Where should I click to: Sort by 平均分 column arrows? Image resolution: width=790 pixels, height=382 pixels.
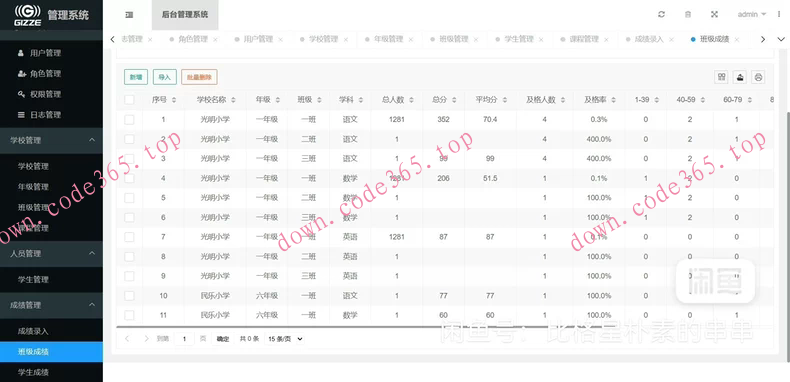(505, 100)
